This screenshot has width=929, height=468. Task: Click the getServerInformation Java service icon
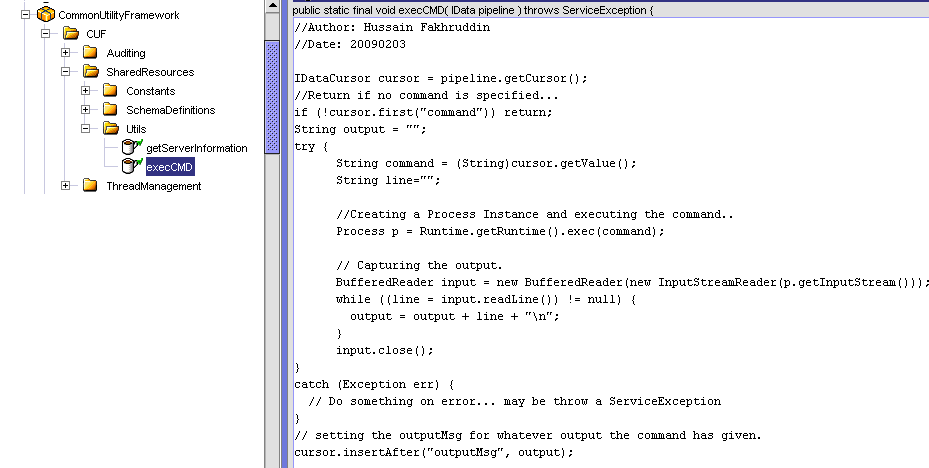[x=132, y=147]
